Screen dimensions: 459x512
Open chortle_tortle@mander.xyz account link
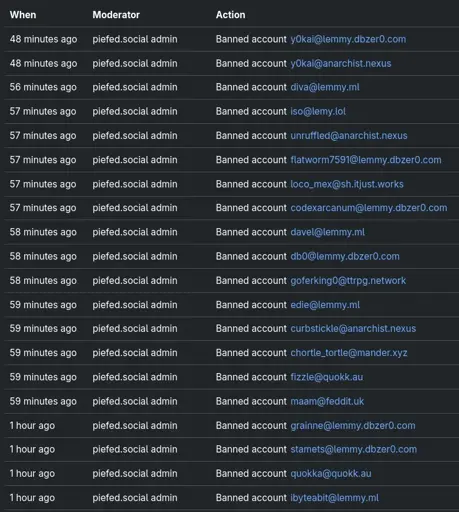pyautogui.click(x=349, y=353)
